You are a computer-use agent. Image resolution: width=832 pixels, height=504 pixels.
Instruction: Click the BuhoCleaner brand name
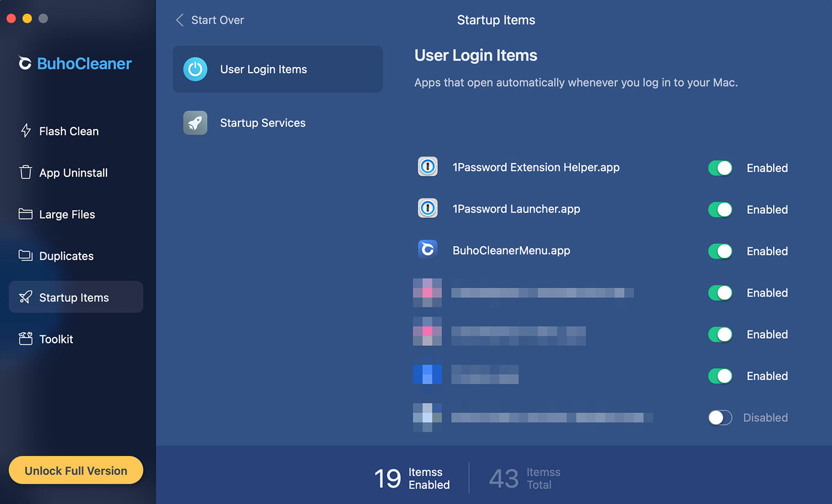[x=84, y=64]
